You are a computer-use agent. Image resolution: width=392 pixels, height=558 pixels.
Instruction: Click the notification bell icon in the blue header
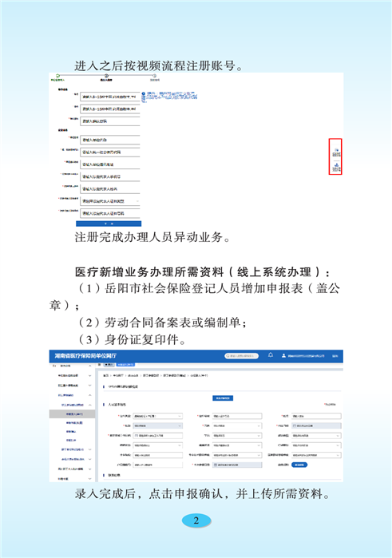(271, 355)
